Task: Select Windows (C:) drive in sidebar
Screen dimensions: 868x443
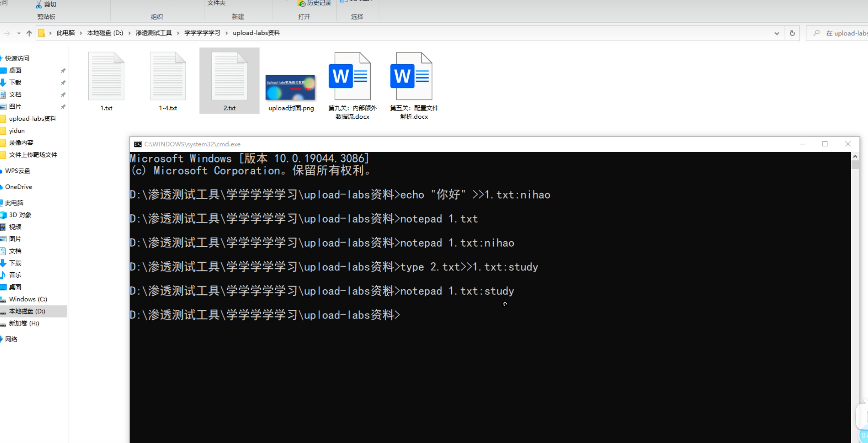Action: [28, 299]
